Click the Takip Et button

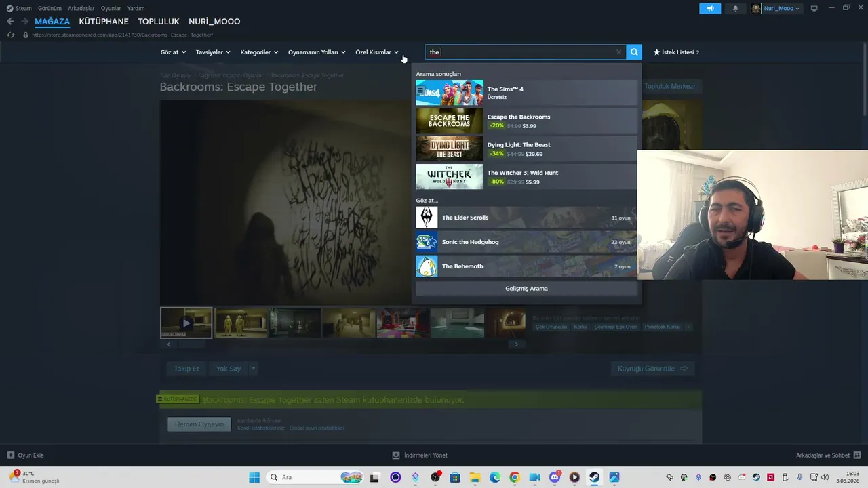point(186,369)
